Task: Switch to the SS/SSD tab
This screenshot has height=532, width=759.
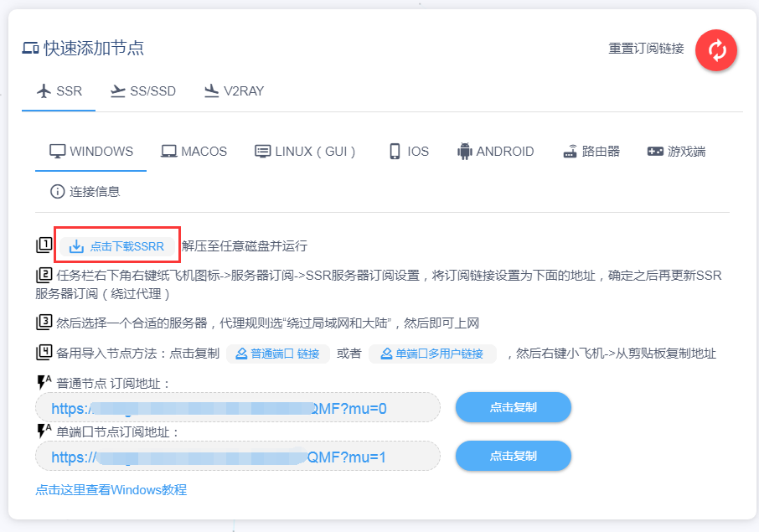Action: [x=143, y=91]
